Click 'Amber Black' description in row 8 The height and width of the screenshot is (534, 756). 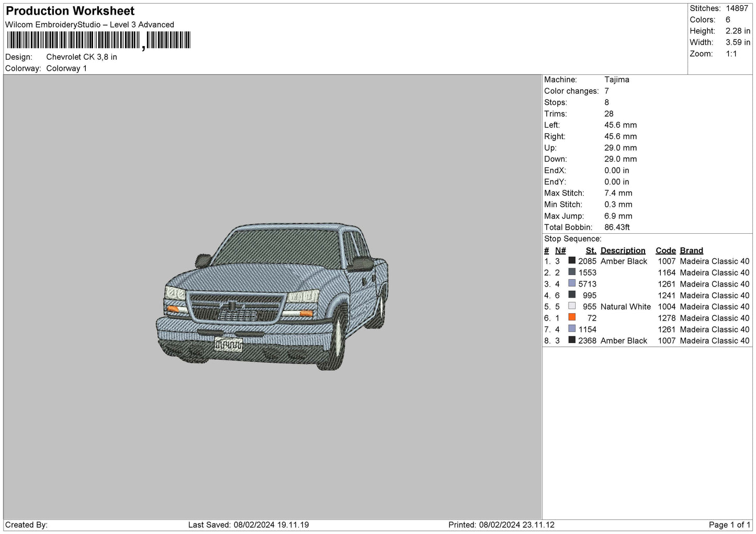pyautogui.click(x=624, y=340)
